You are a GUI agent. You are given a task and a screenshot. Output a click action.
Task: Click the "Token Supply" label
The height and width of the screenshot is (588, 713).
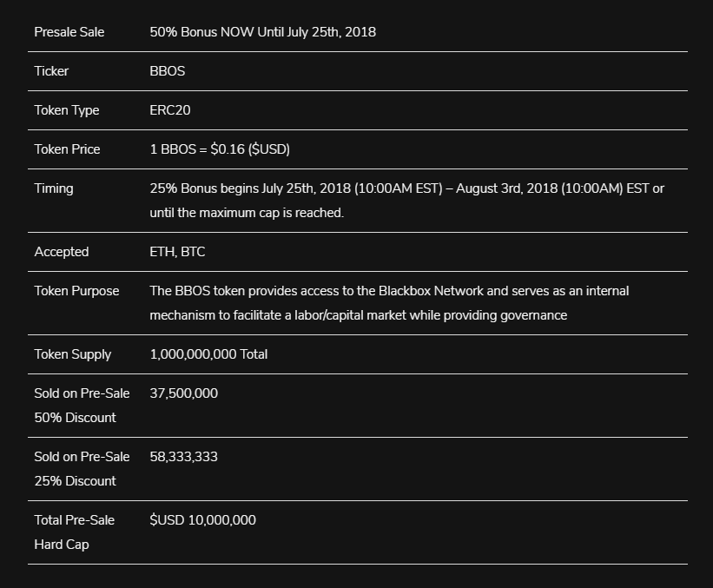tap(73, 354)
